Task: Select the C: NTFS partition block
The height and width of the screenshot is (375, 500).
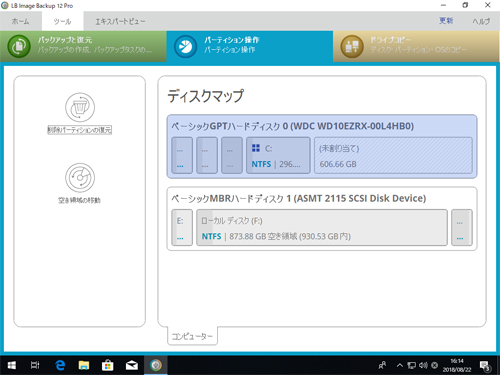Action: tap(278, 155)
